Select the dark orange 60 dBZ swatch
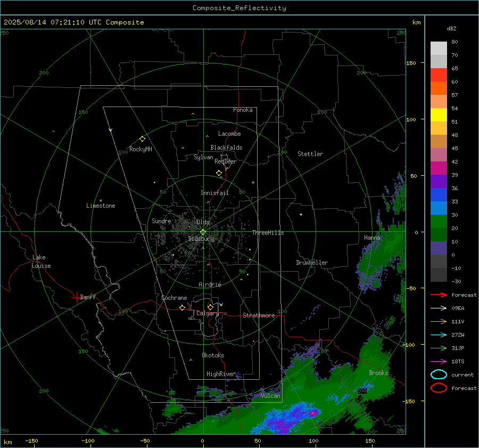This screenshot has height=448, width=479. click(439, 88)
